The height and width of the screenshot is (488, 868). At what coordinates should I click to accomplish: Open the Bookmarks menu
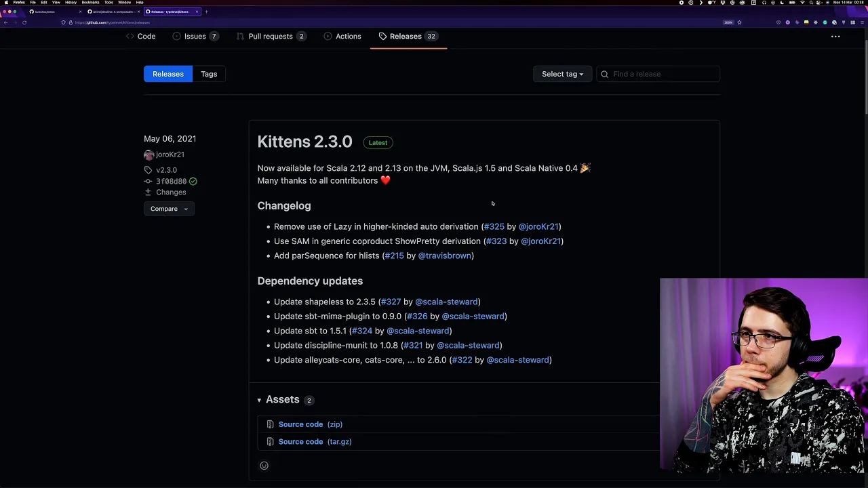(90, 3)
